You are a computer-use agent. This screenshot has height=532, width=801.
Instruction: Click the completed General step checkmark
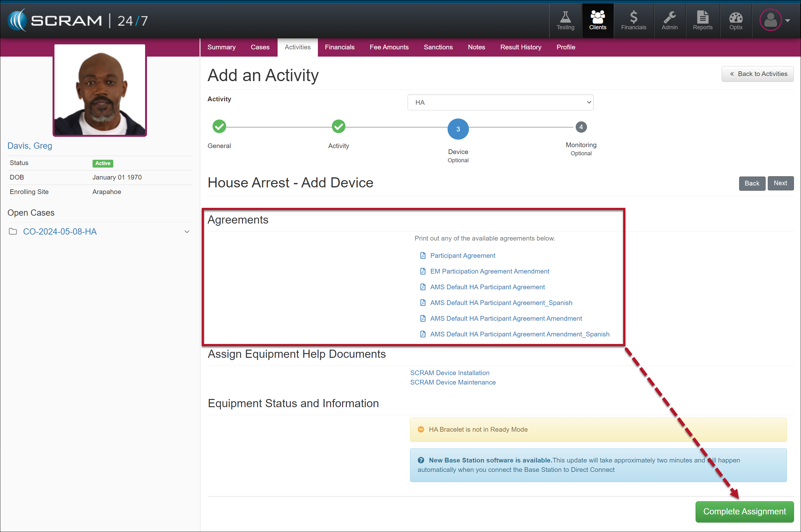(219, 126)
